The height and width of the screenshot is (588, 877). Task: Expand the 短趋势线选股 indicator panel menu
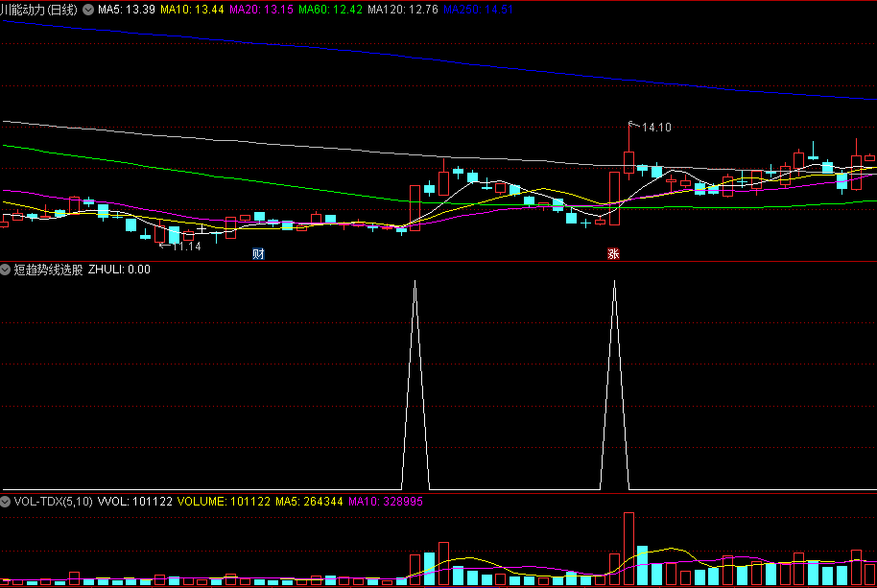point(6,270)
